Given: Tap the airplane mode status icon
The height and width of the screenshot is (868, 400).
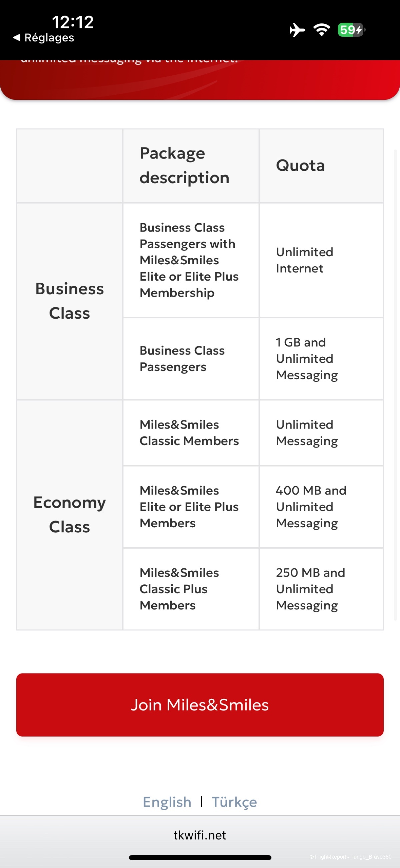Looking at the screenshot, I should coord(297,30).
